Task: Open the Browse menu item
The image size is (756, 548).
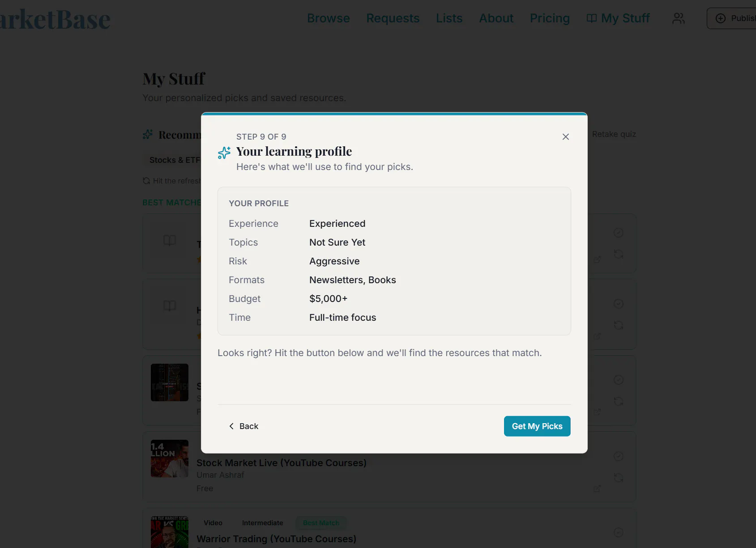Action: click(x=329, y=18)
